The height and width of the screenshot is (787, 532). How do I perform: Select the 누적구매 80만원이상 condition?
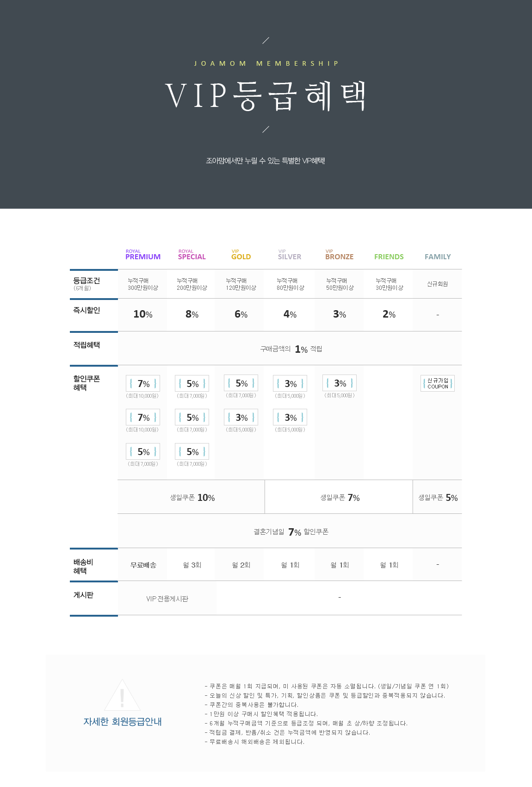point(291,284)
